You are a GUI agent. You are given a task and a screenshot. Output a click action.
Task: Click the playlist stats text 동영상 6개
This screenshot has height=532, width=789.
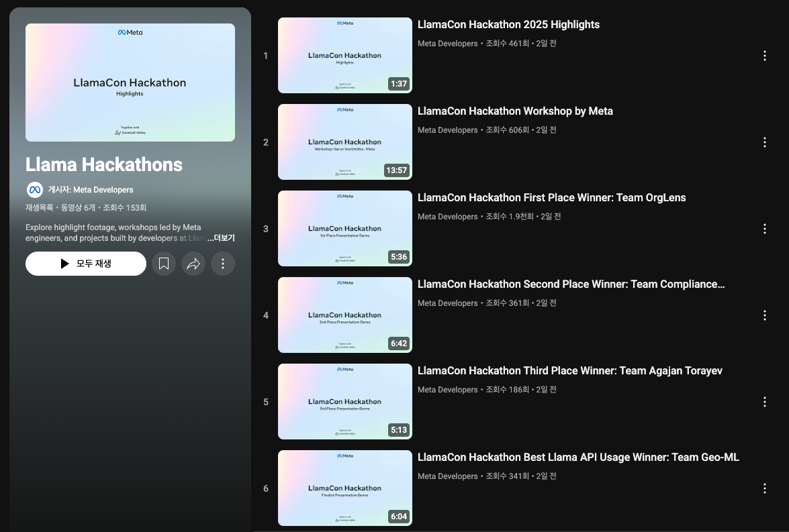pos(78,208)
